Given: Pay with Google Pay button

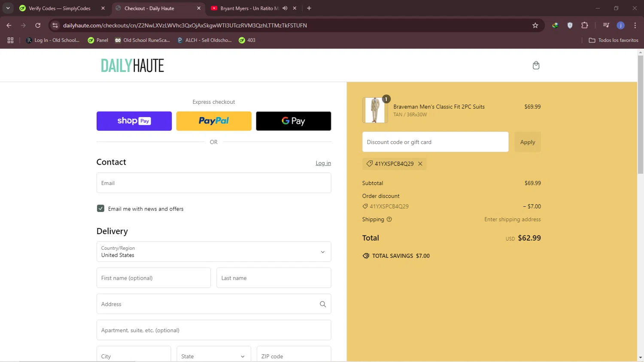Looking at the screenshot, I should pos(294,121).
